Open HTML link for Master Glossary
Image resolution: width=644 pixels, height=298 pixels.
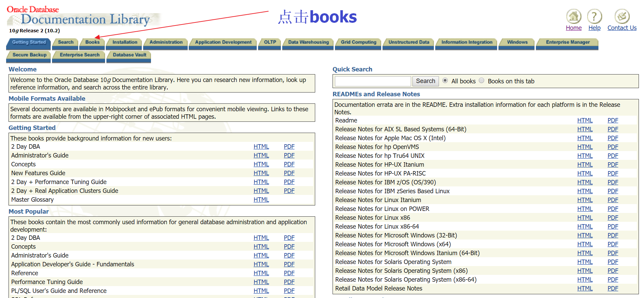[261, 200]
